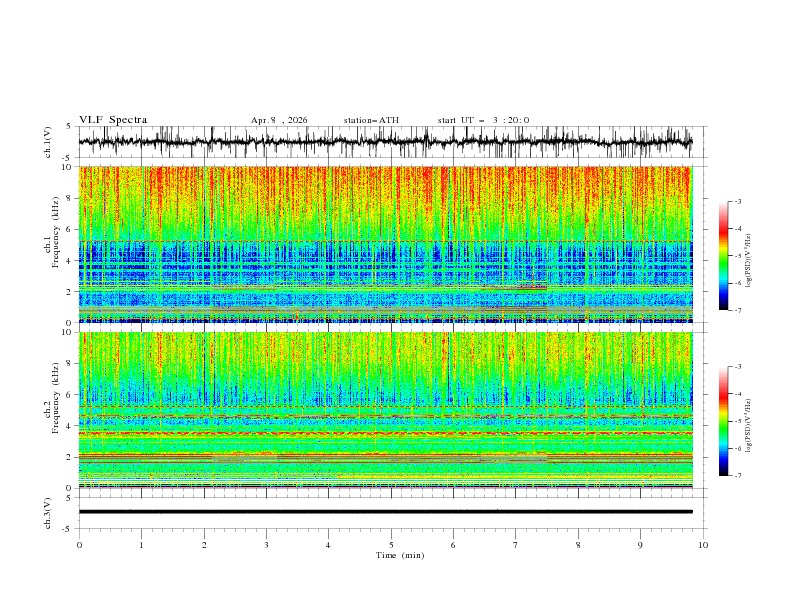Pick the ch.1 PSD color scale bar
Image resolution: width=792 pixels, height=612 pixels.
[723, 256]
